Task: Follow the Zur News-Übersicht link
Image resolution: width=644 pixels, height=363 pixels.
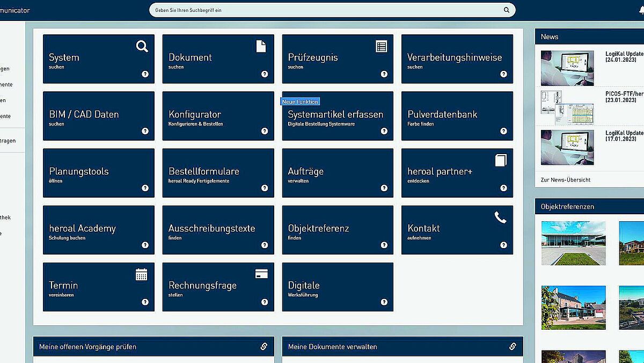Action: (x=566, y=180)
